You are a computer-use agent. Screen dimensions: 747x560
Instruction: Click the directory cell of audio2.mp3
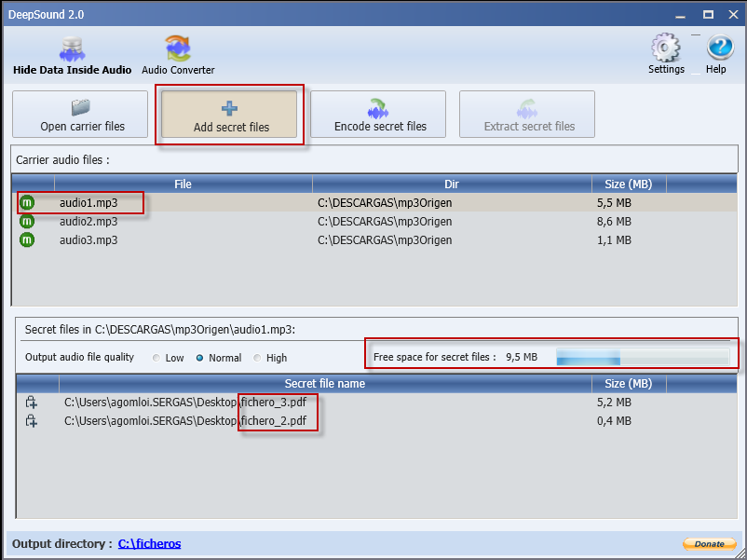385,221
